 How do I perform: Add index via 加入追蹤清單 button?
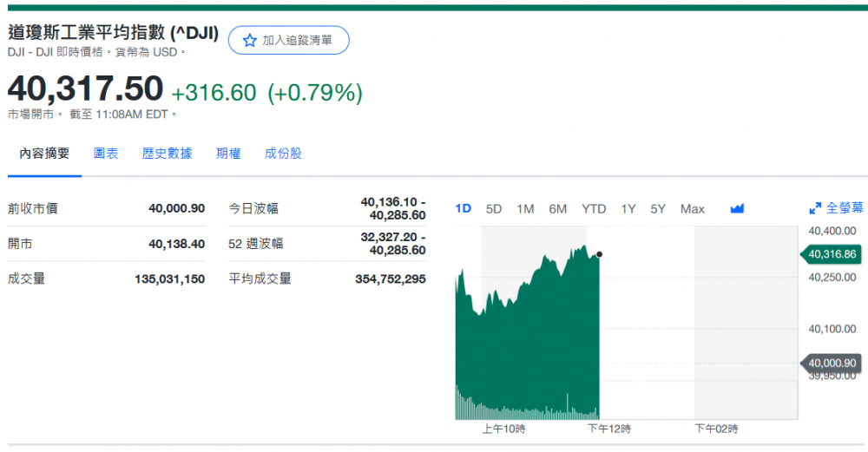click(288, 41)
